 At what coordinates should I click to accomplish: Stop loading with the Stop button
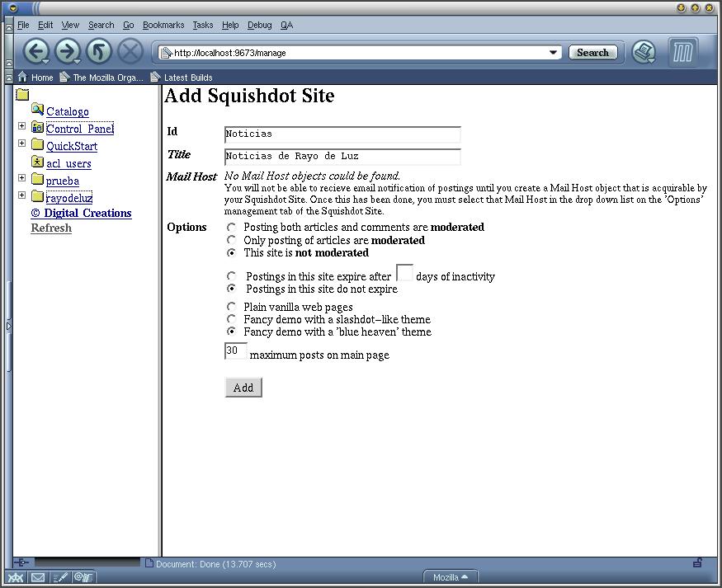[x=130, y=50]
